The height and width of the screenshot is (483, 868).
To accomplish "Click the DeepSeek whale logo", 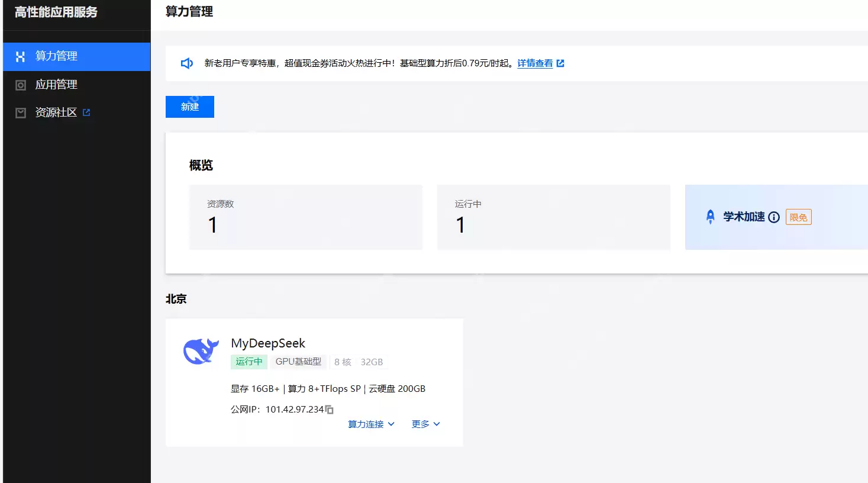I will 201,350.
